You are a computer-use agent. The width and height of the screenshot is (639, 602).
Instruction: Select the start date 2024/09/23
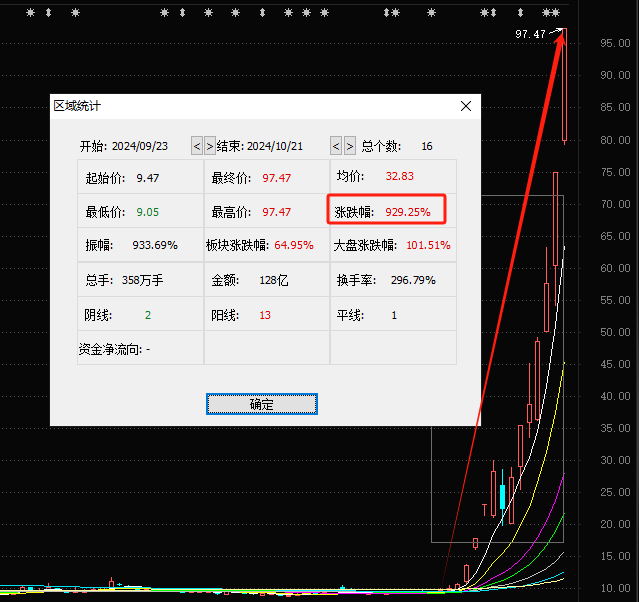point(140,146)
